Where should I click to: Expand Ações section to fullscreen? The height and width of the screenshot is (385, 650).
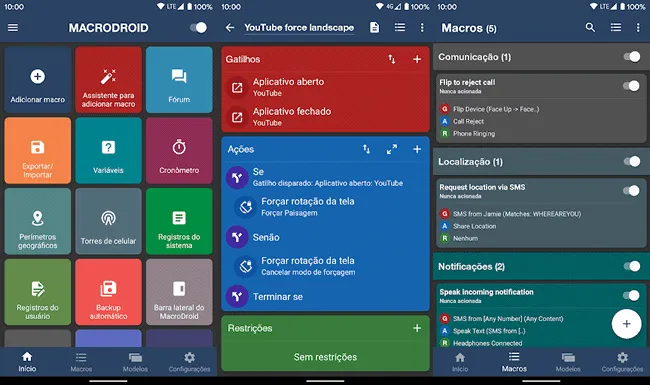pyautogui.click(x=392, y=149)
